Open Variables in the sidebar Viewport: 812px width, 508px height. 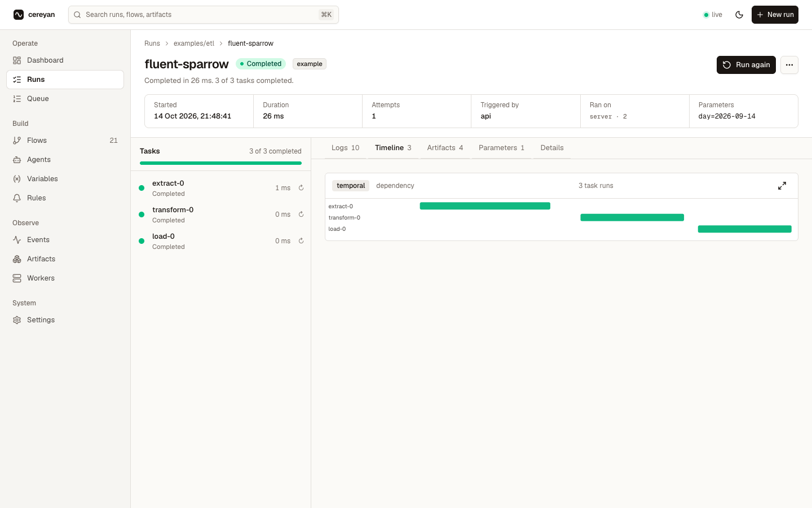(65, 179)
